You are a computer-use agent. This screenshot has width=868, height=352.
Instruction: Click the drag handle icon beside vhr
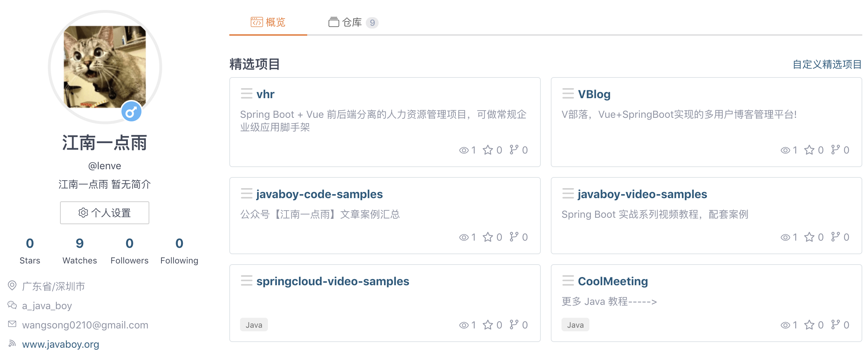(x=246, y=94)
